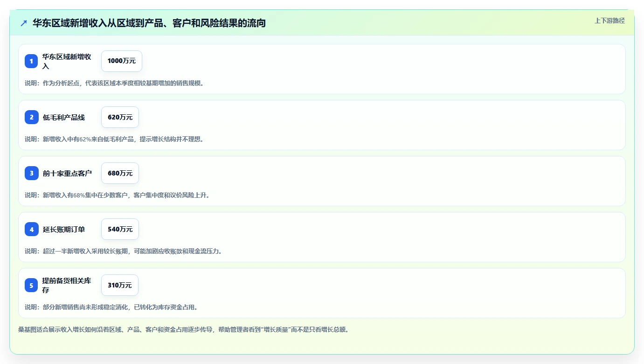Image resolution: width=644 pixels, height=364 pixels.
Task: Select step badge number 5
Action: pos(31,285)
